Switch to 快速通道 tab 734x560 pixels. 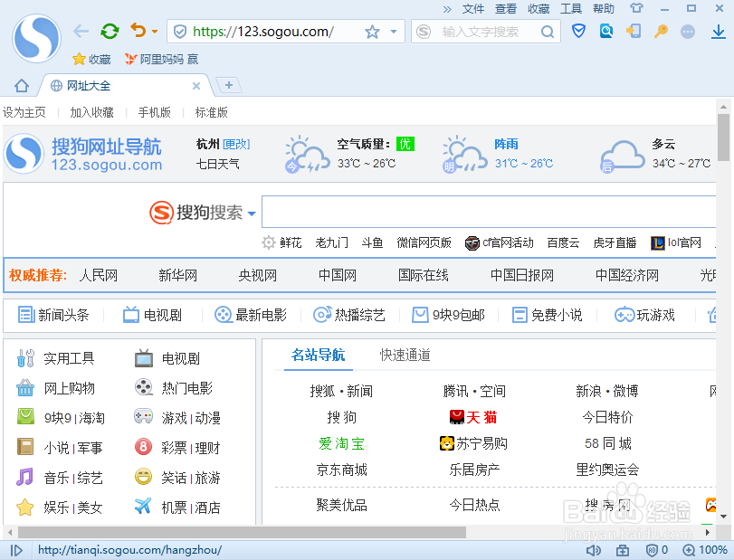tap(405, 355)
